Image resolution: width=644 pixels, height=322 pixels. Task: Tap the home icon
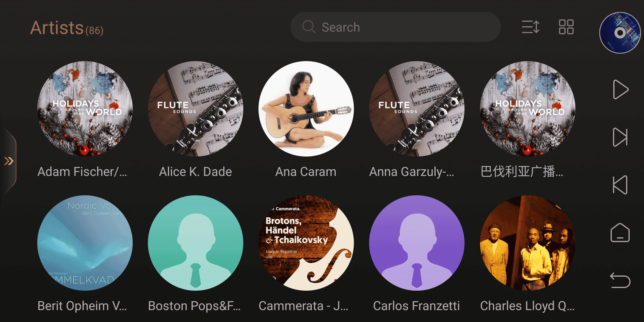620,233
